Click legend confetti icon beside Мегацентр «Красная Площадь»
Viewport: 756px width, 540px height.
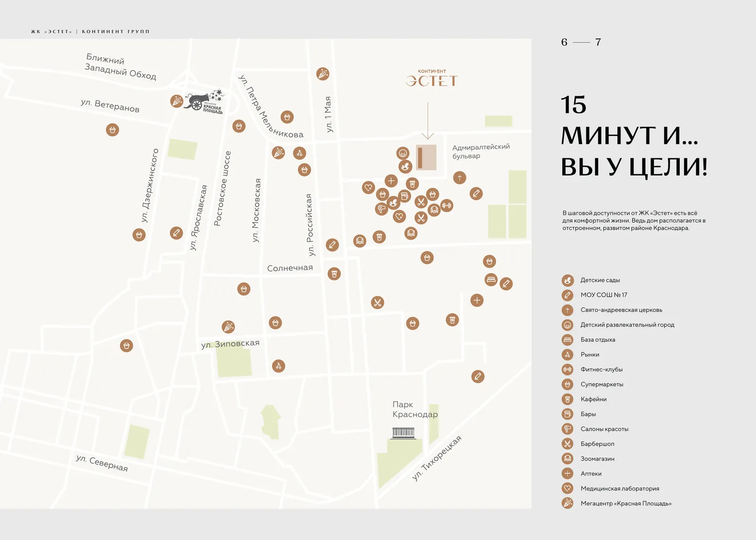567,504
